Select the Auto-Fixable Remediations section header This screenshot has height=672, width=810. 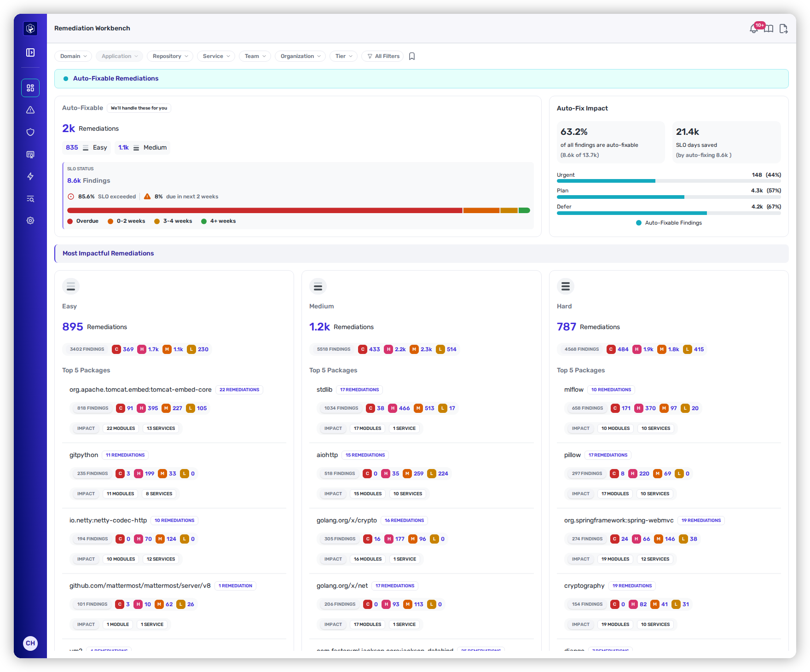click(x=421, y=79)
